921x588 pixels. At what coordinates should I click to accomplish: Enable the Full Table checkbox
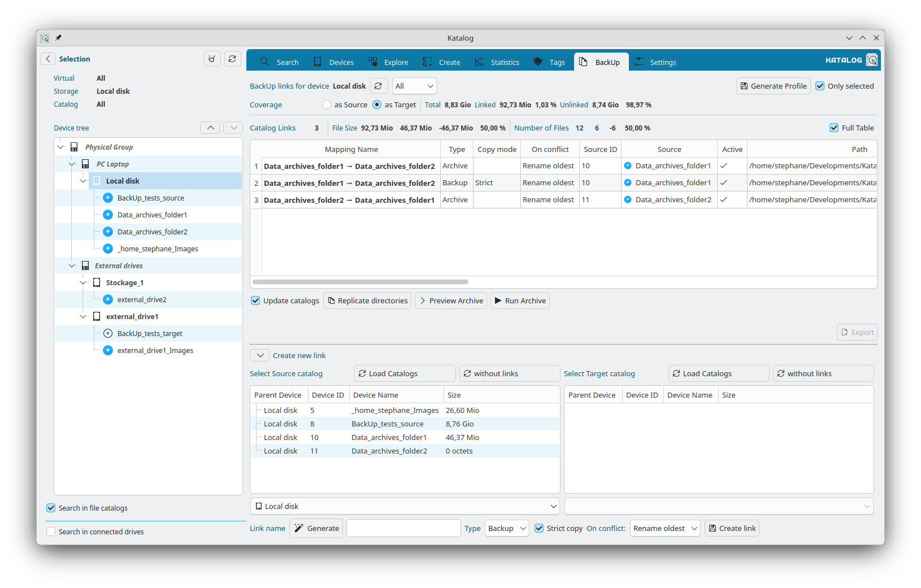point(834,128)
